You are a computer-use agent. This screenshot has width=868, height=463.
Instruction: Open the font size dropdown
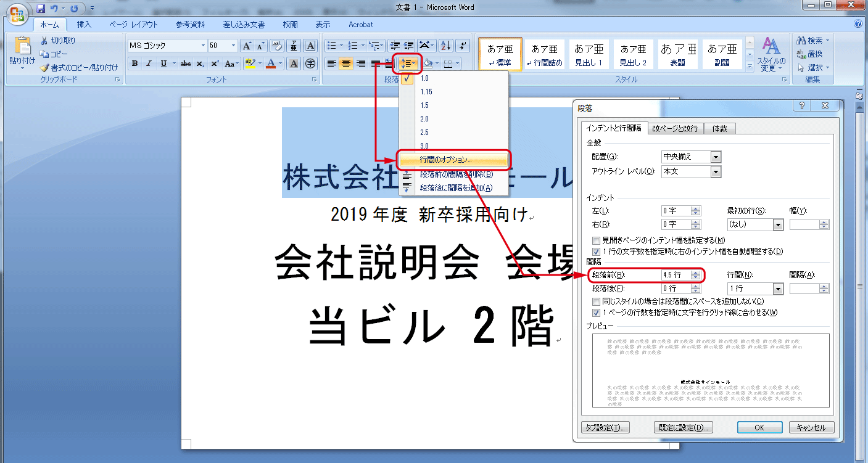[233, 45]
